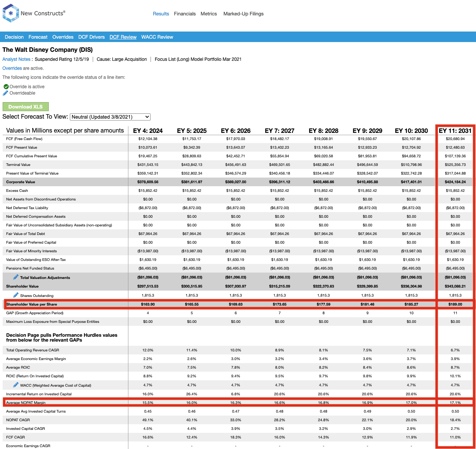Click the pencil icon beside WACC row

click(x=16, y=385)
